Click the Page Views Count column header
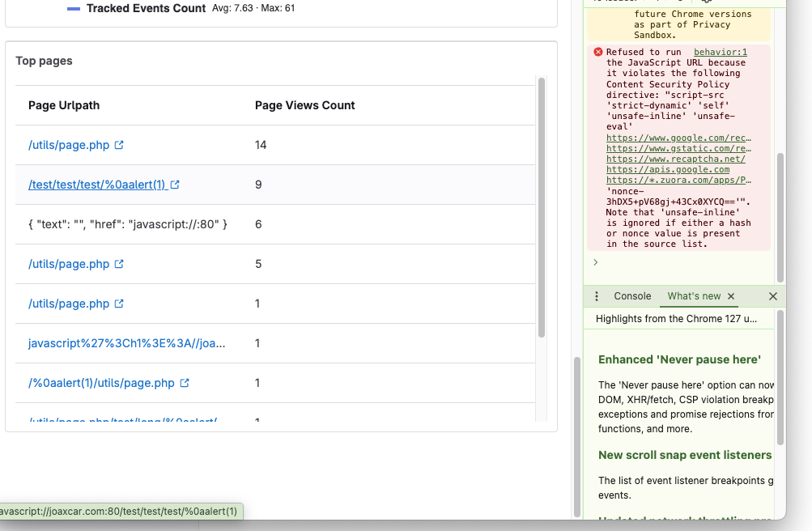This screenshot has height=531, width=812. click(x=304, y=106)
